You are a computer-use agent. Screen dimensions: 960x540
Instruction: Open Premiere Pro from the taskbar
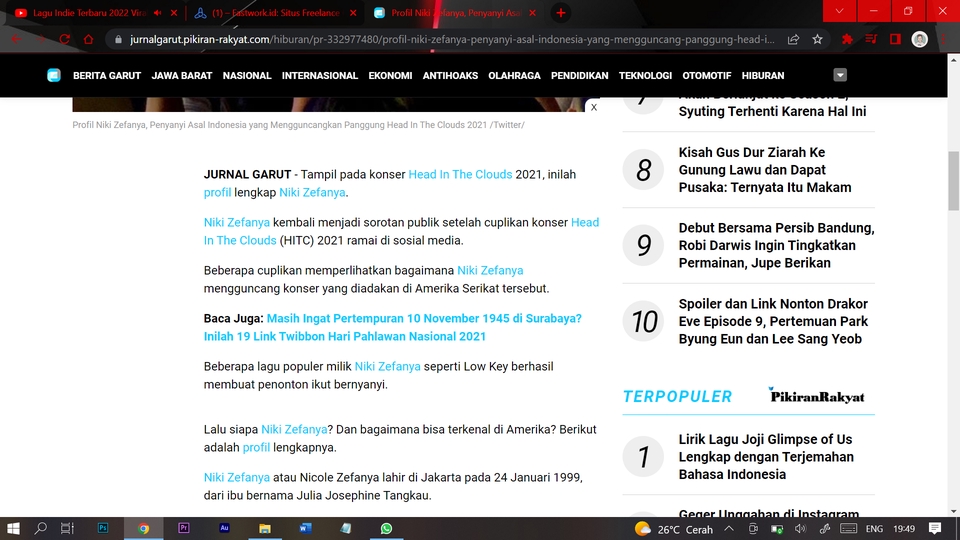tap(184, 528)
